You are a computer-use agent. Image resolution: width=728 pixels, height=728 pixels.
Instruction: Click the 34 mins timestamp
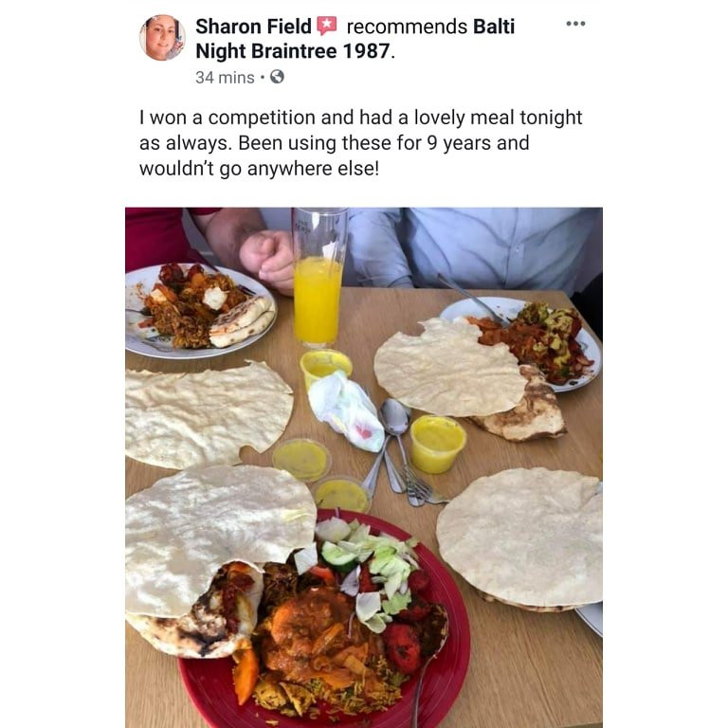pos(225,78)
